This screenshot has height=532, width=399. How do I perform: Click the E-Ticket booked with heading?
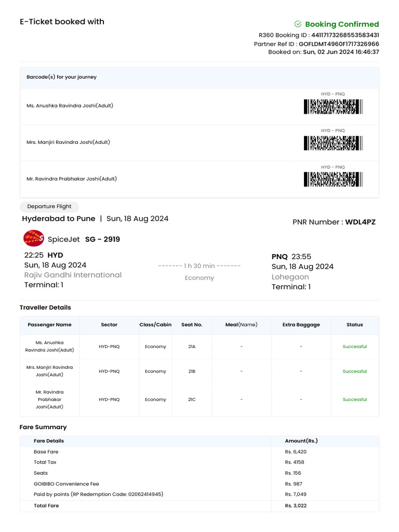pyautogui.click(x=62, y=21)
